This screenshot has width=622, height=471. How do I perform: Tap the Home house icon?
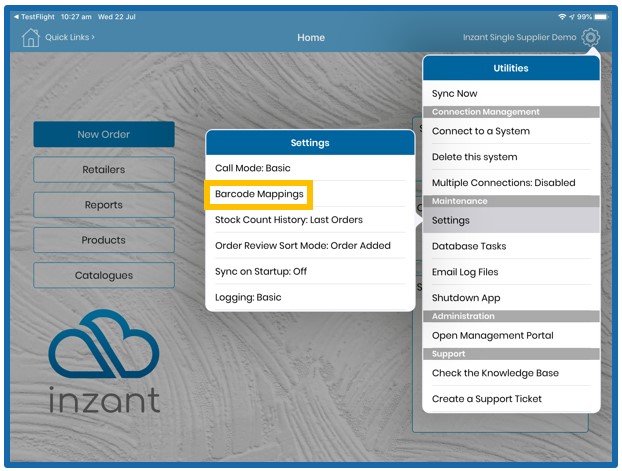click(x=31, y=38)
